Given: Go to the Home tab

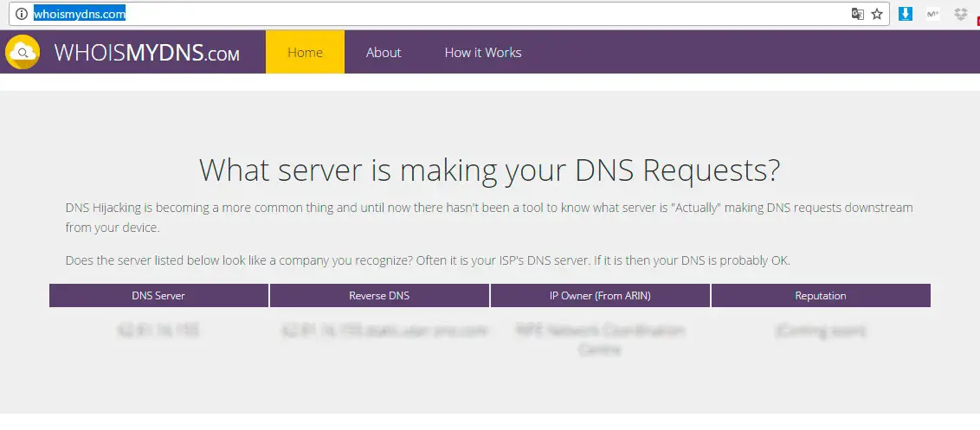Looking at the screenshot, I should 305,52.
